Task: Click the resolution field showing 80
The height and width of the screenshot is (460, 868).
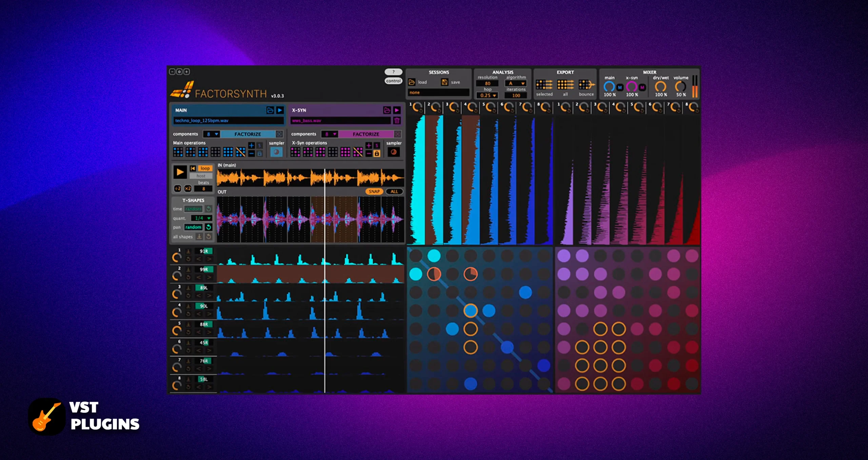Action: [x=487, y=83]
